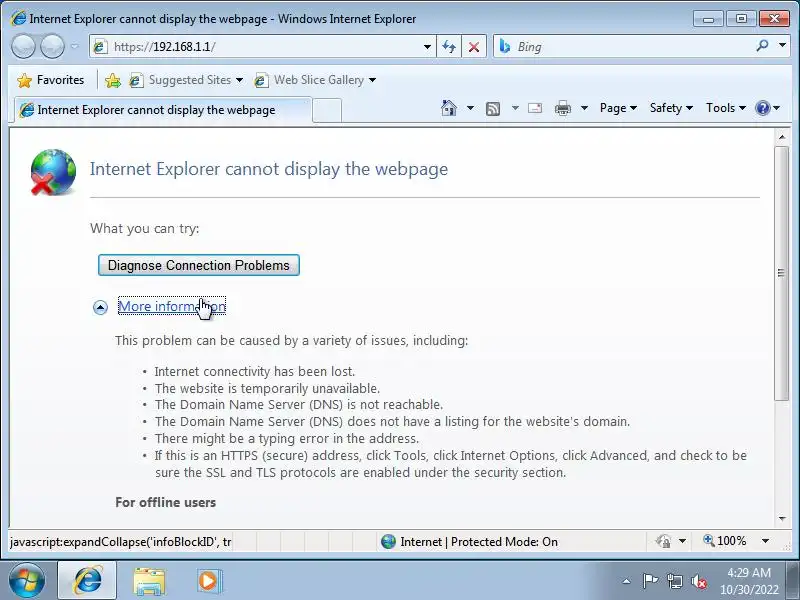Open the Tools menu

(726, 108)
